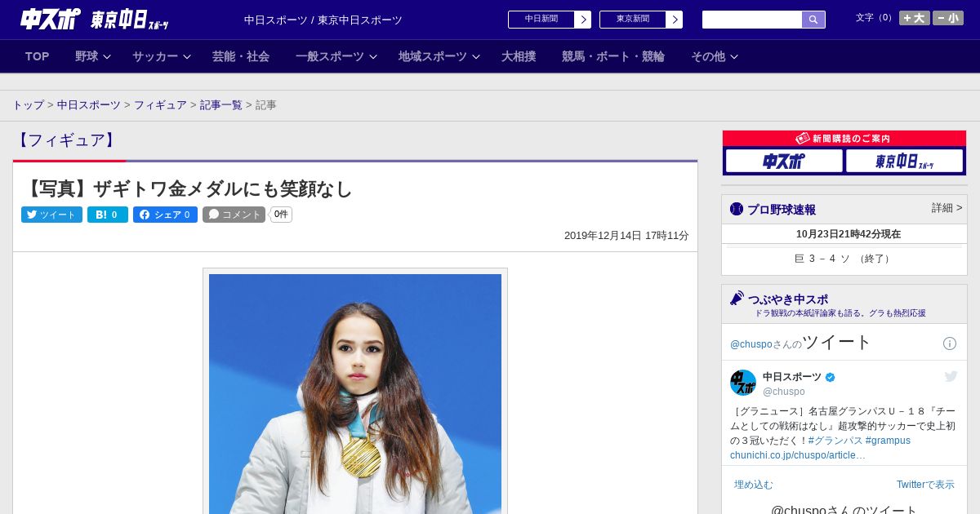Share article with ツイート button
The image size is (980, 514).
(51, 215)
